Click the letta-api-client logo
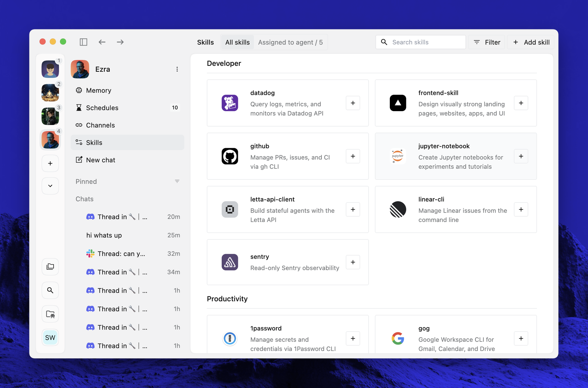Viewport: 588px width, 388px height. click(x=230, y=209)
